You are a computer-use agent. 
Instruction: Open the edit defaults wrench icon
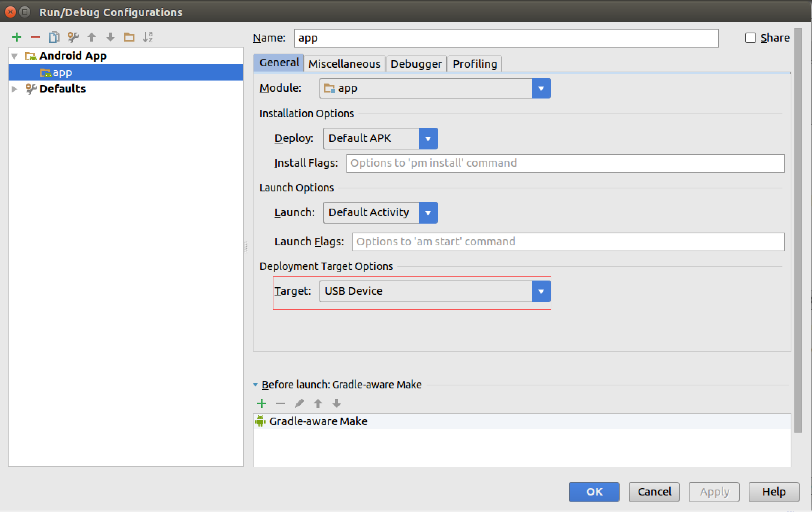73,37
